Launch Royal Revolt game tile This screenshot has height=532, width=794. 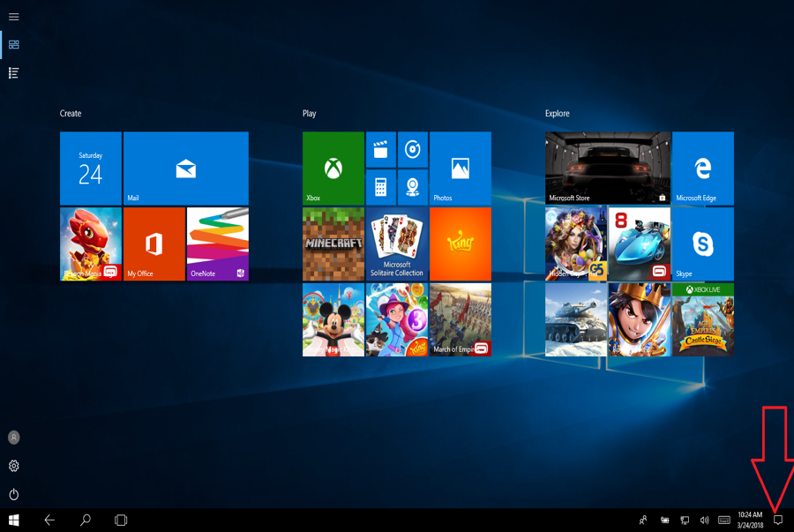640,319
